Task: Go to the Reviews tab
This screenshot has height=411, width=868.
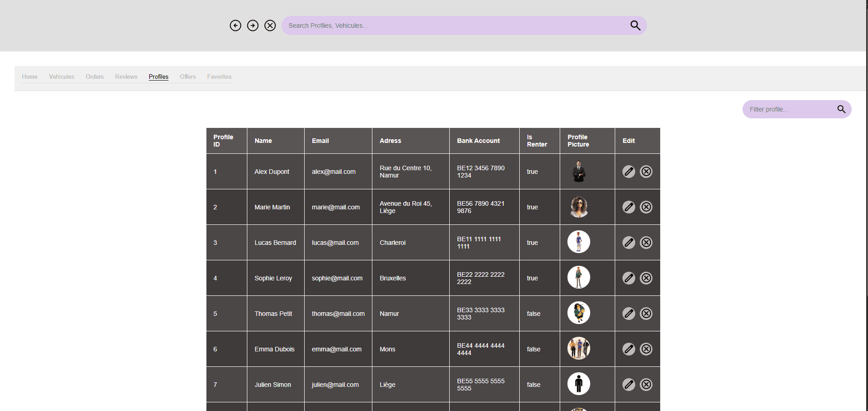Action: click(x=126, y=77)
